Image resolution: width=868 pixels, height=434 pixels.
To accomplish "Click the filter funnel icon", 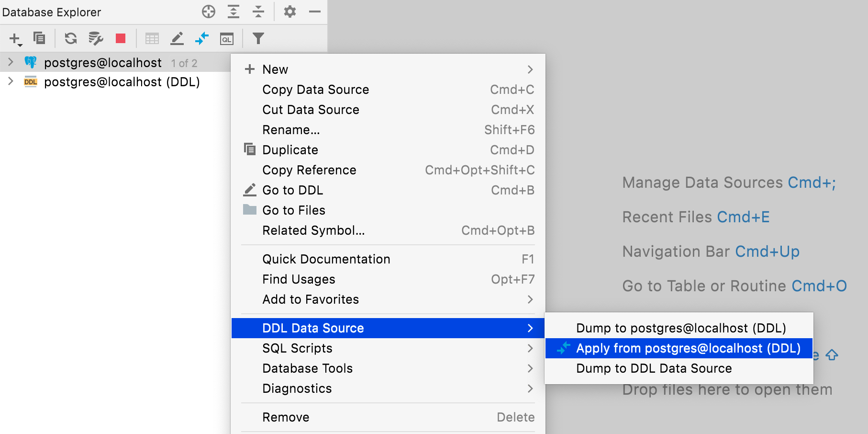I will [258, 38].
